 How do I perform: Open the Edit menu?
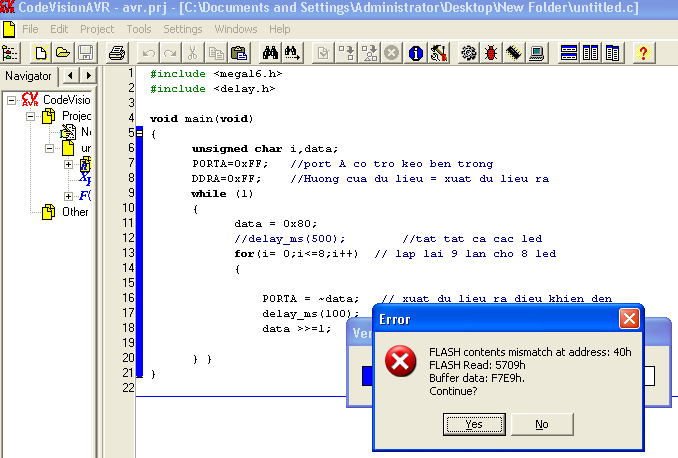(x=59, y=29)
